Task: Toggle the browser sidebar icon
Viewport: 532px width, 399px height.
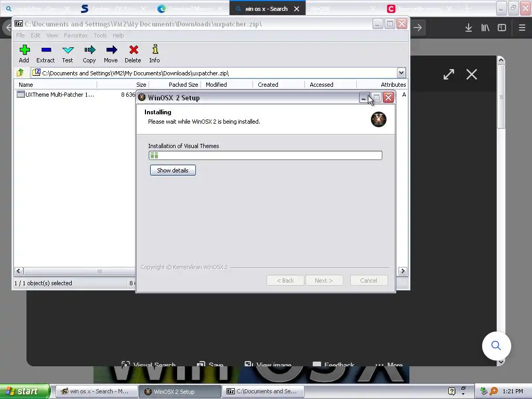Action: point(502,28)
